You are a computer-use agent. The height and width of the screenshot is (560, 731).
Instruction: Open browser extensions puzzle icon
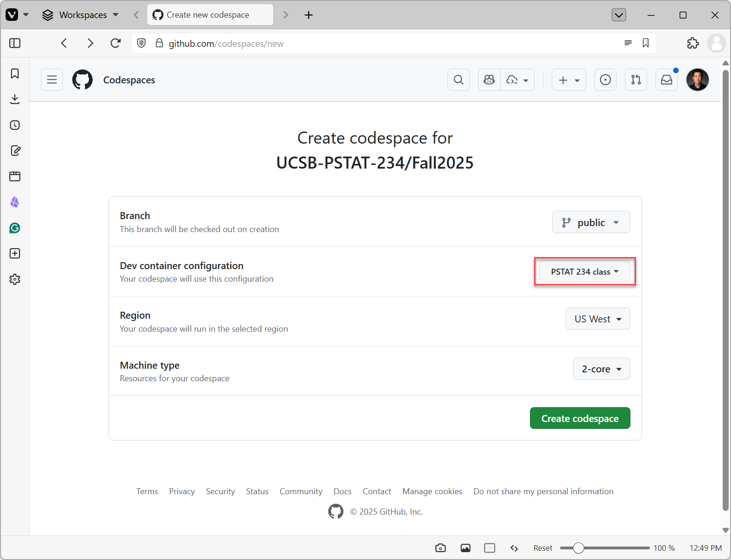coord(693,43)
